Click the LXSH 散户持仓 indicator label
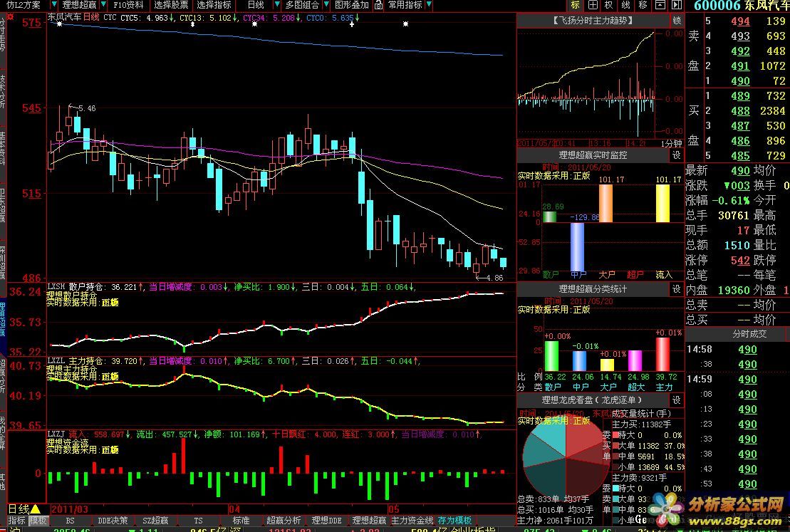This screenshot has height=532, width=790. (78, 287)
